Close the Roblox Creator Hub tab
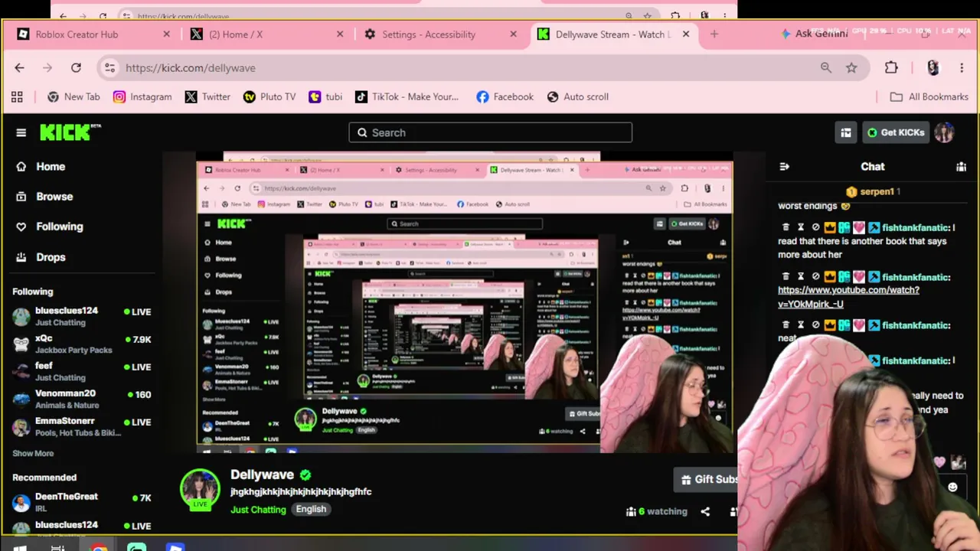The width and height of the screenshot is (980, 551). click(x=167, y=34)
